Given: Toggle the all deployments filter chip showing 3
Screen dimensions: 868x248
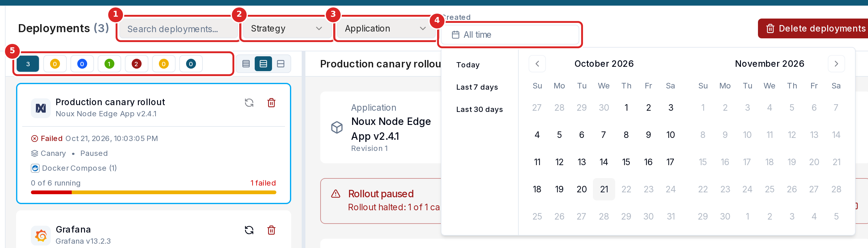Looking at the screenshot, I should point(28,64).
